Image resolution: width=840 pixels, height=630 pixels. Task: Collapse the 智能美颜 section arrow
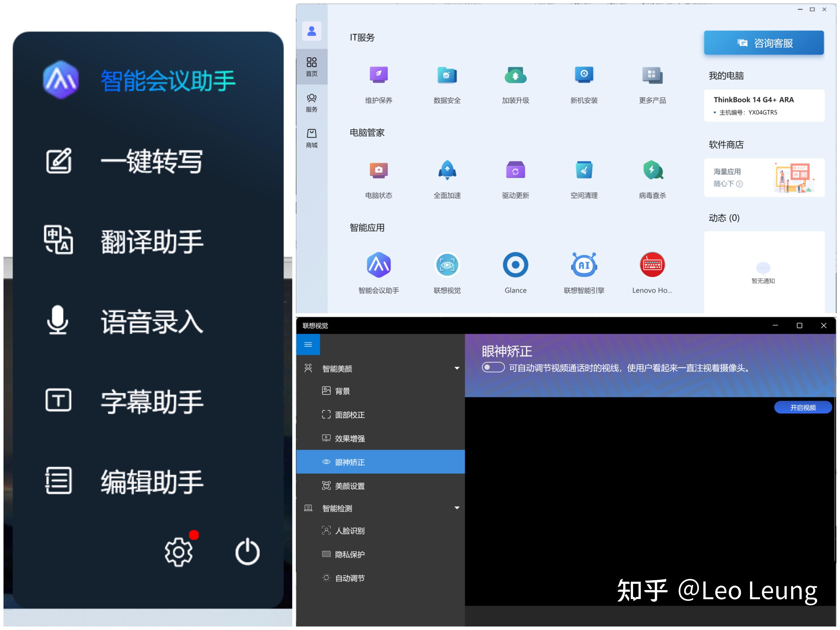coord(457,368)
